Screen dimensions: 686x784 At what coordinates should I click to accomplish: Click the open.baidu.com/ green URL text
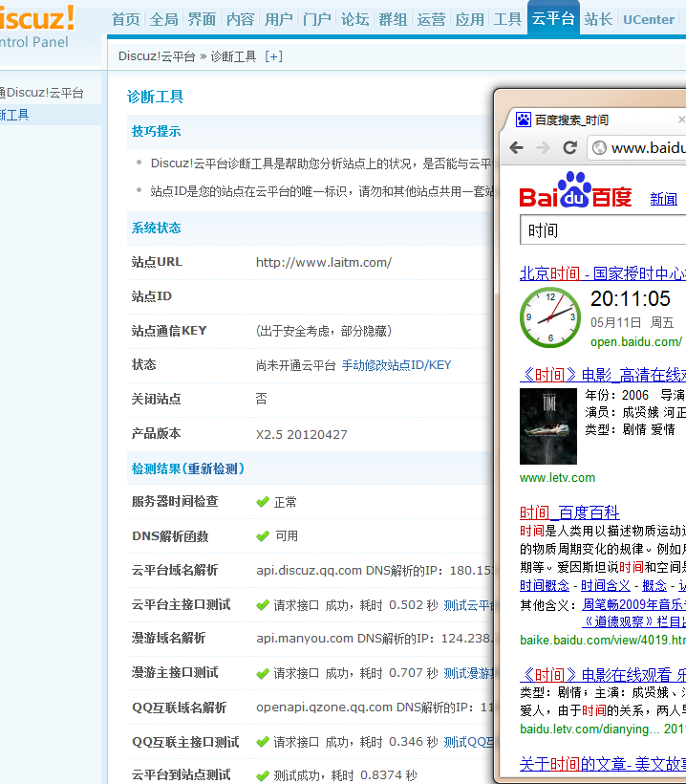(636, 342)
